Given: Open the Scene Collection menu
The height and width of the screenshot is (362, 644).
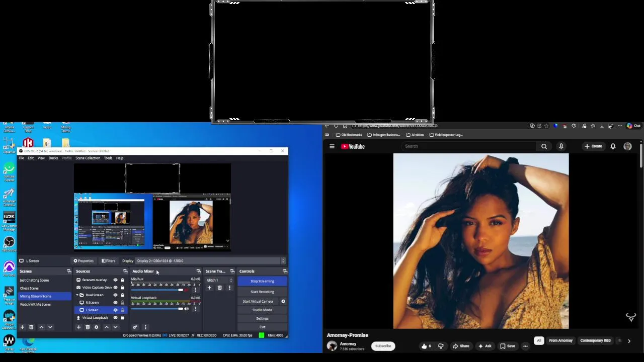Looking at the screenshot, I should (x=88, y=158).
